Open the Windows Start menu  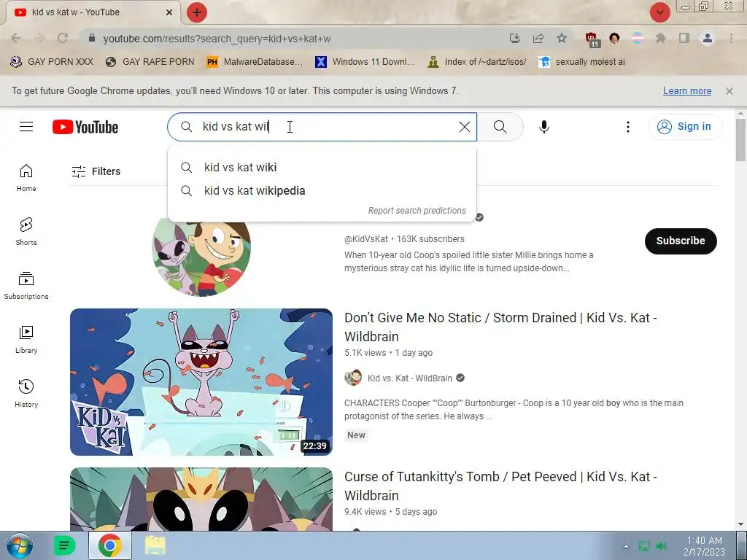coord(20,545)
